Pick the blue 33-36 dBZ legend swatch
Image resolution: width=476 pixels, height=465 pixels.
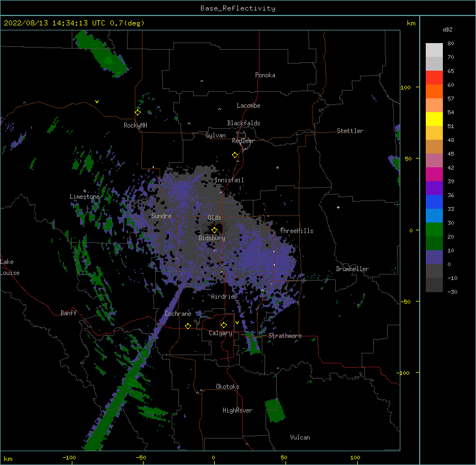[x=434, y=202]
